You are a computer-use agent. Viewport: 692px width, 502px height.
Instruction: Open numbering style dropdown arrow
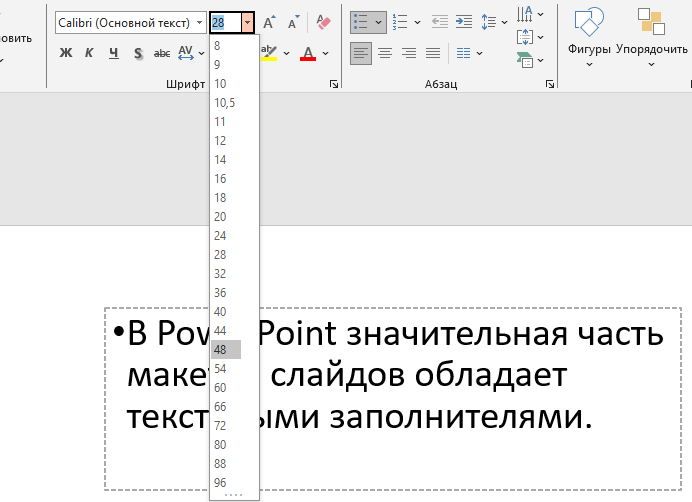[x=417, y=22]
